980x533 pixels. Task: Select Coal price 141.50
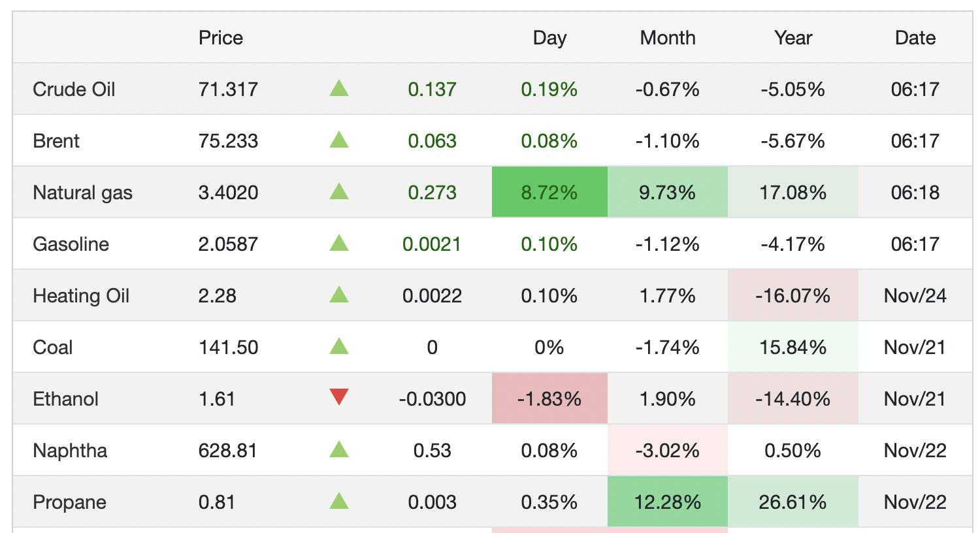(228, 347)
